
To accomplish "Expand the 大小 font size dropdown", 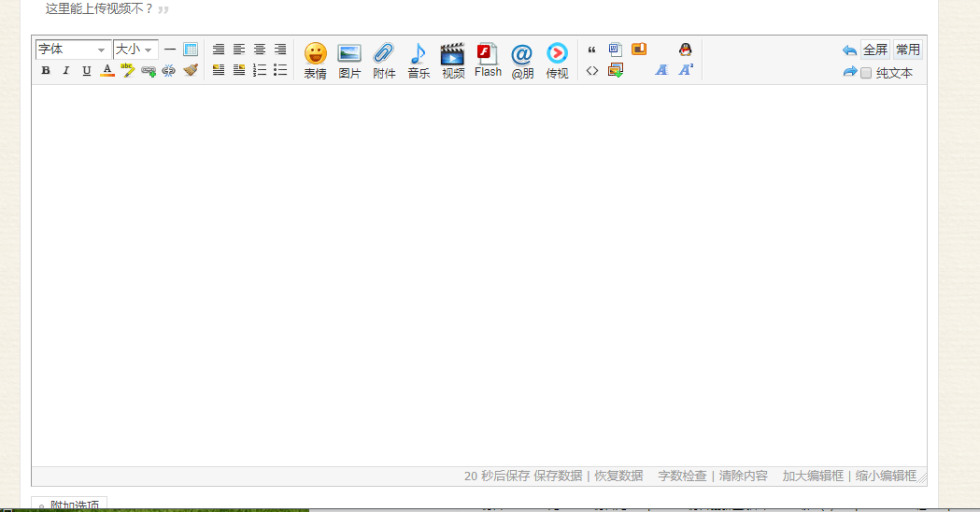I will [x=135, y=50].
